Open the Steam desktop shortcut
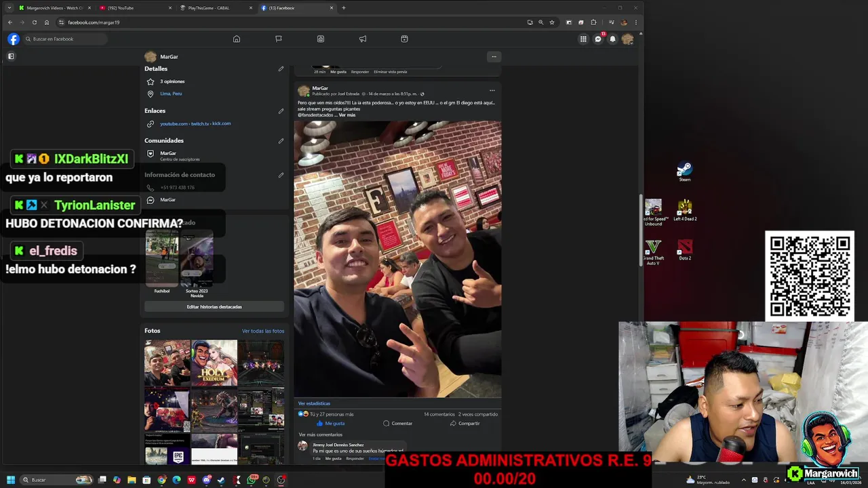The width and height of the screenshot is (868, 488). coord(685,171)
